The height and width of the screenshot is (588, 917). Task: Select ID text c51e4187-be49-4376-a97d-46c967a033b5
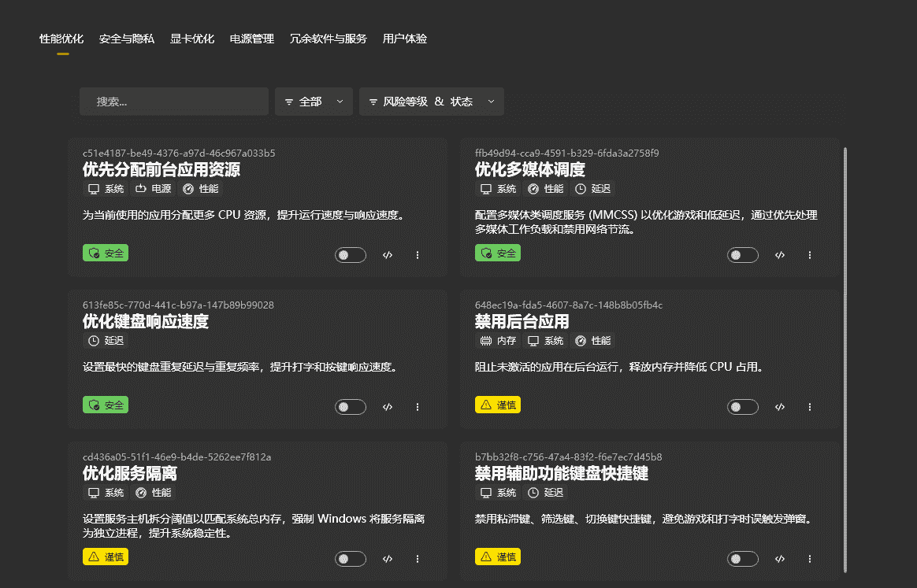point(179,153)
